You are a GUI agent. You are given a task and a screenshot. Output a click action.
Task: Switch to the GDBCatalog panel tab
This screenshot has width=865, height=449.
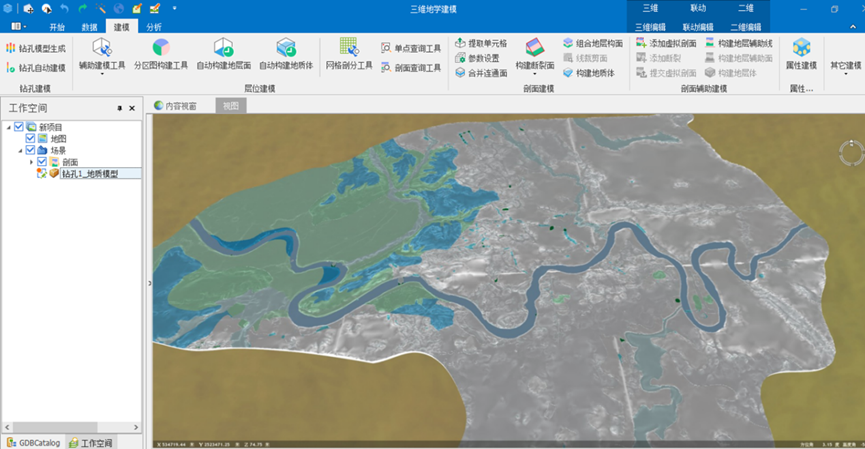[x=32, y=442]
